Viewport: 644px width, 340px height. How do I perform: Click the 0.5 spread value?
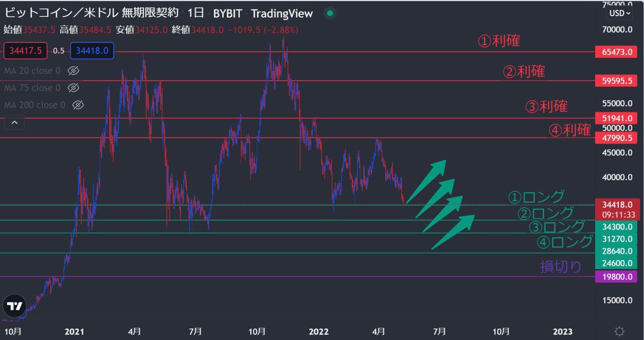[59, 51]
